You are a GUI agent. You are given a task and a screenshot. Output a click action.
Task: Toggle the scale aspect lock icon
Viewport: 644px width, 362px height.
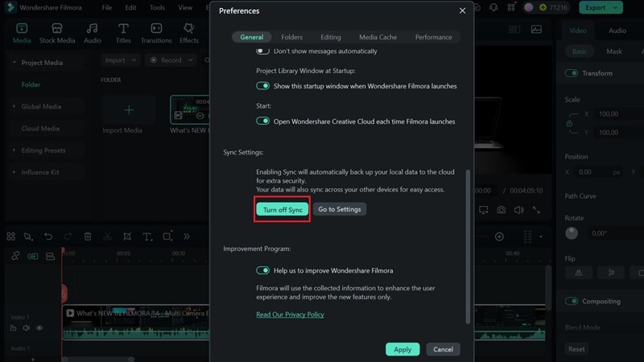pyautogui.click(x=569, y=123)
